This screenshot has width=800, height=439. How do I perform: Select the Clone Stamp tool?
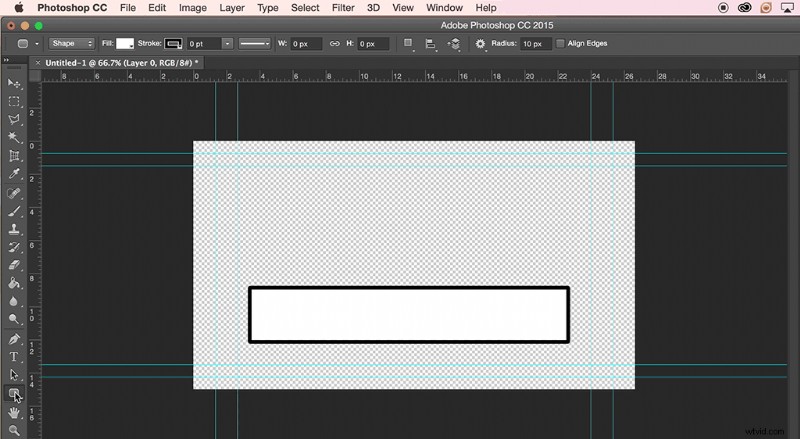(14, 229)
